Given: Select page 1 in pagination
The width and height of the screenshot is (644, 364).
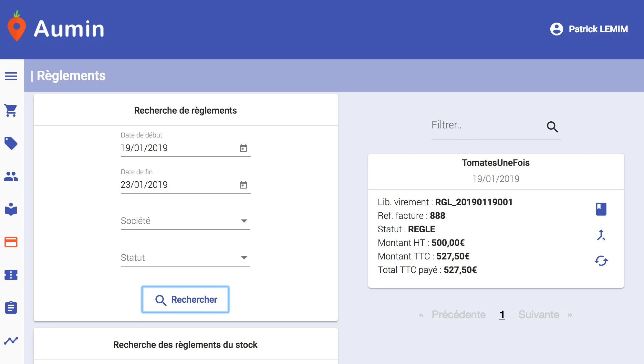Looking at the screenshot, I should [x=502, y=315].
